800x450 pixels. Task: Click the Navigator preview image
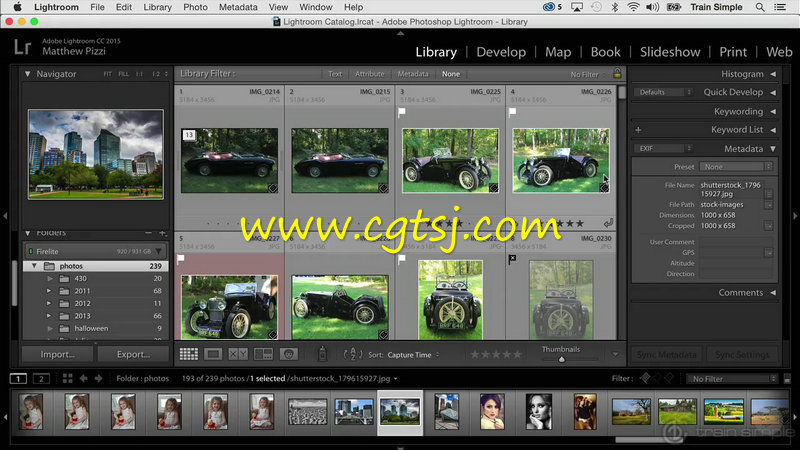[x=96, y=154]
